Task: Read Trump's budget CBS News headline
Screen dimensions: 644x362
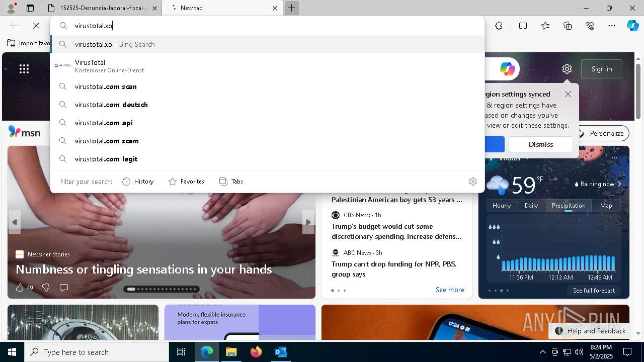Action: click(396, 231)
